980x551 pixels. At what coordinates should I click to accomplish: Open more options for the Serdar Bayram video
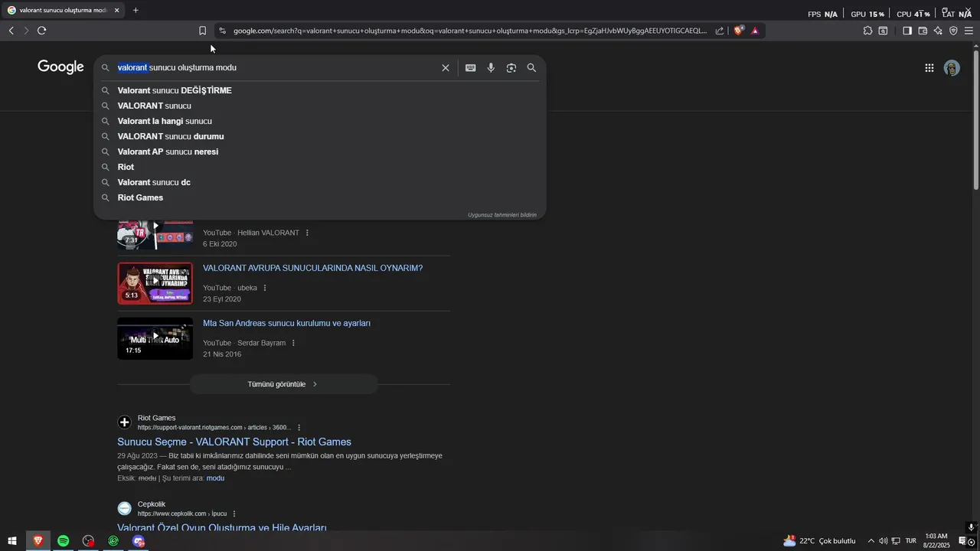coord(293,343)
